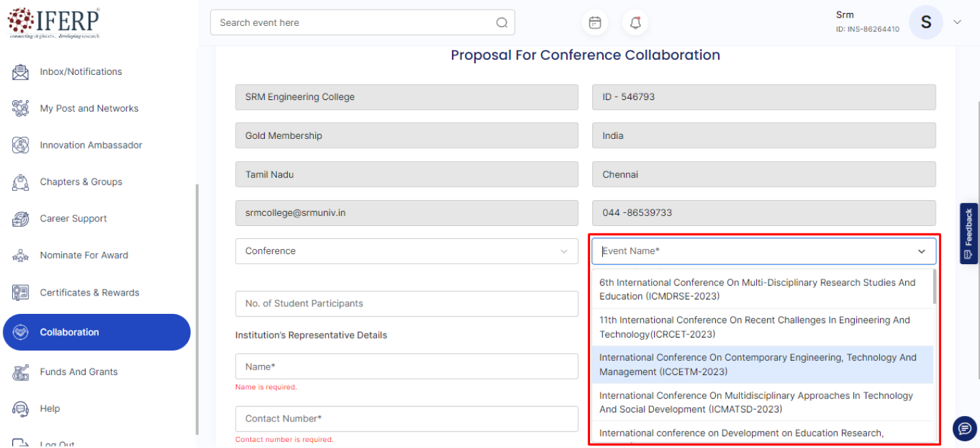The image size is (980, 448).
Task: Open the Feedback side tab
Action: (968, 234)
